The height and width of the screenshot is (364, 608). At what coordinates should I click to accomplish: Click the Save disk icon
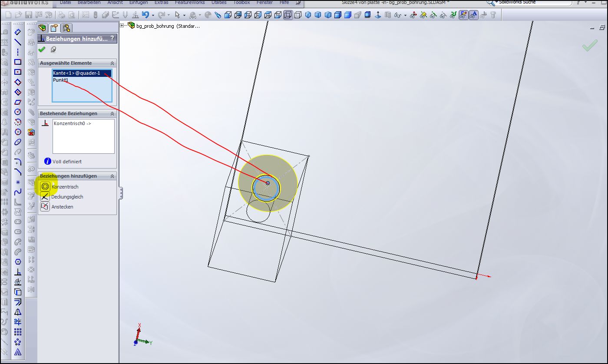[29, 15]
